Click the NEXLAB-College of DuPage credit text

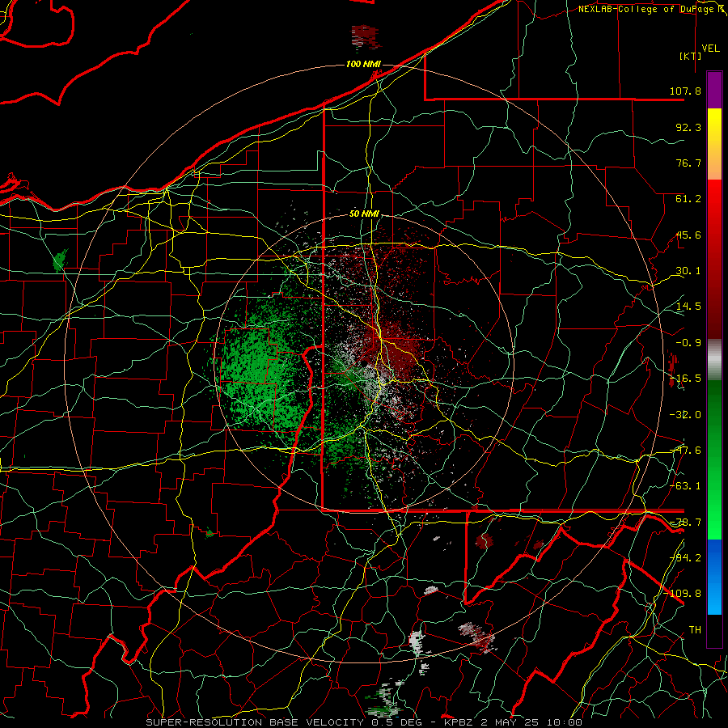tap(652, 9)
